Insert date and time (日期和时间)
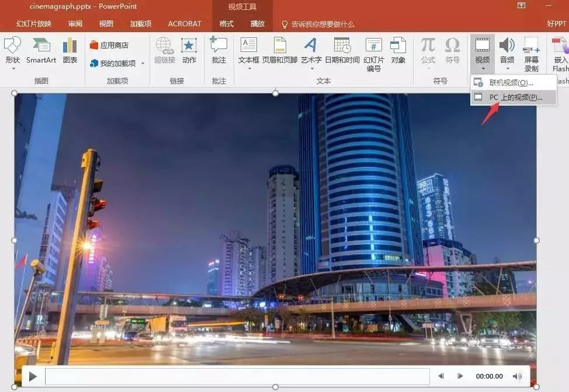This screenshot has height=392, width=569. pyautogui.click(x=342, y=51)
